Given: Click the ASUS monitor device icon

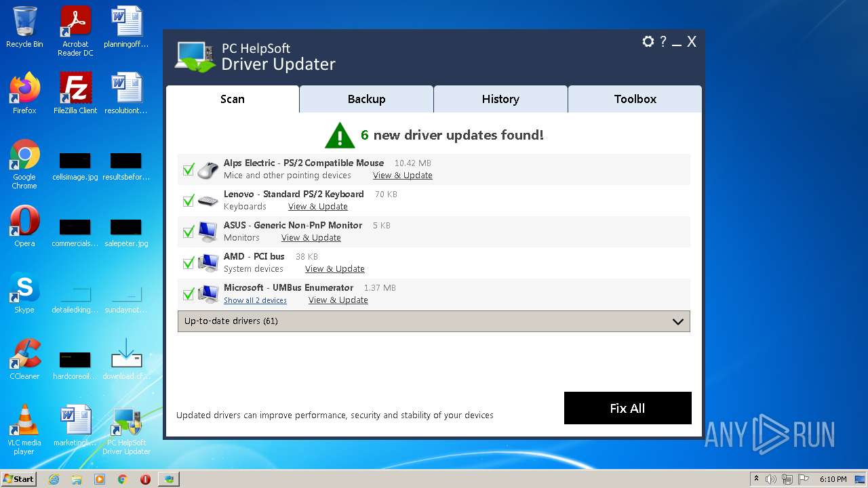Looking at the screenshot, I should point(208,231).
